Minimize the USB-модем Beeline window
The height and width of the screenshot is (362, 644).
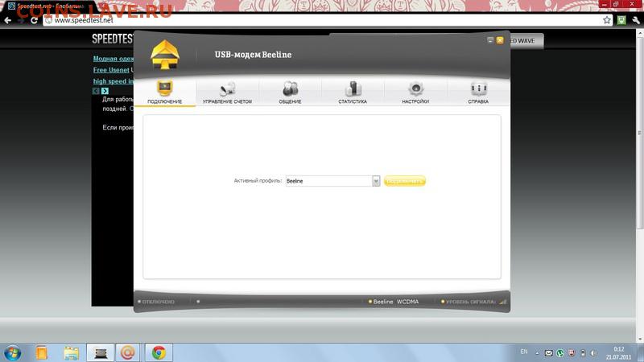(x=490, y=40)
